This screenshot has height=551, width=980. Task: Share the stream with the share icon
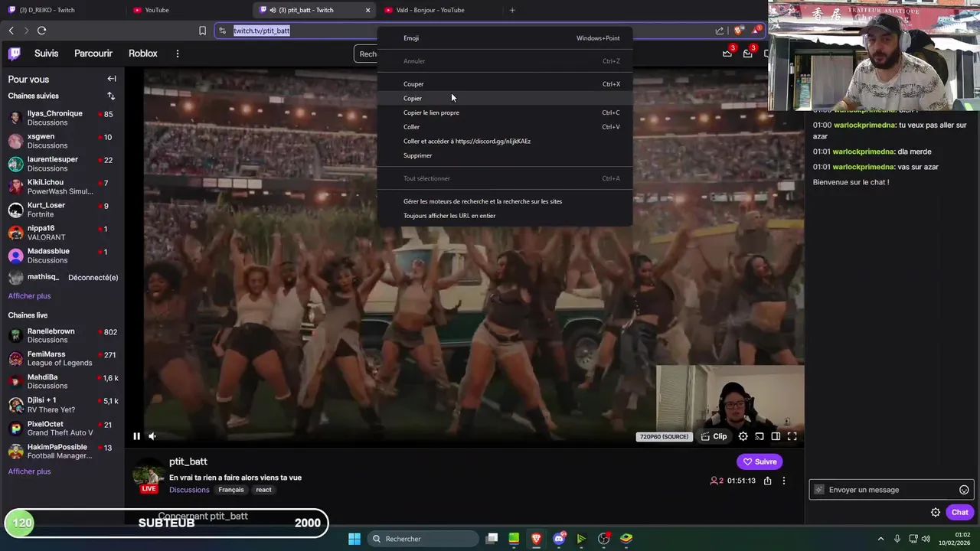tap(767, 481)
